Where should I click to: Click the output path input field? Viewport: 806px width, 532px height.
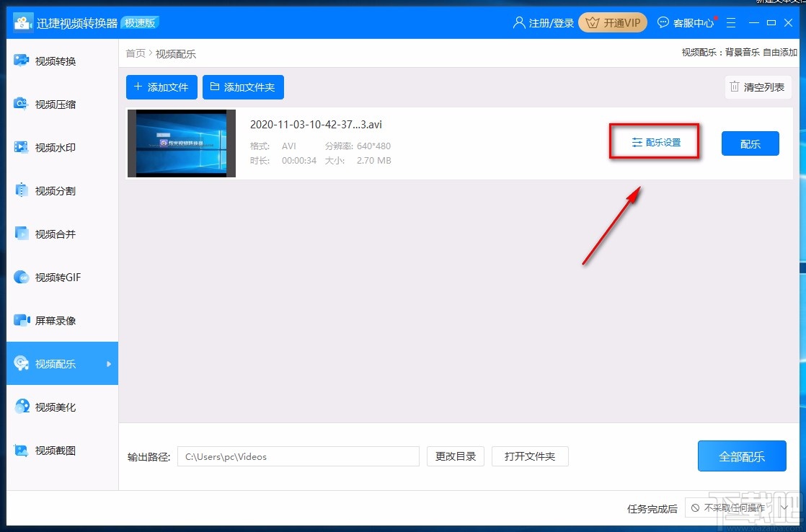tap(298, 456)
